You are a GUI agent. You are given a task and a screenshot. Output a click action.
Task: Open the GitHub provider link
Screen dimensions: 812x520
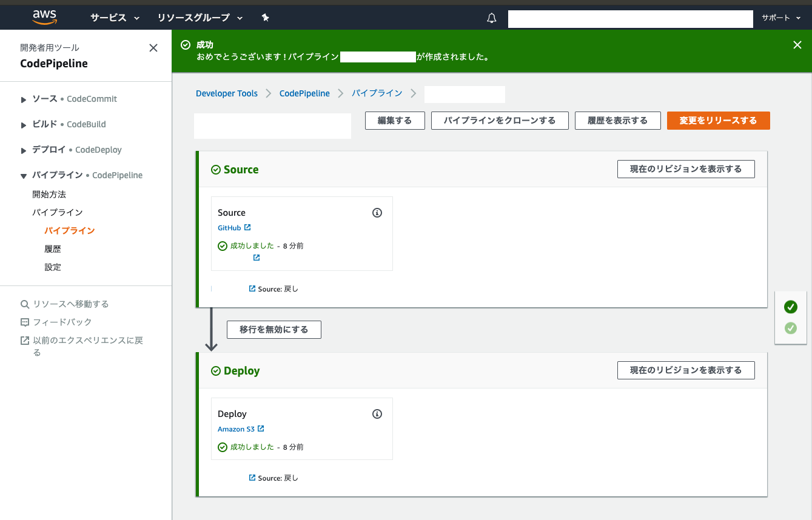coord(234,228)
